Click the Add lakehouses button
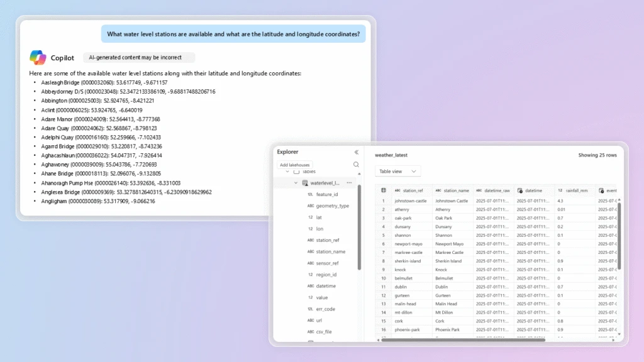 pyautogui.click(x=295, y=165)
